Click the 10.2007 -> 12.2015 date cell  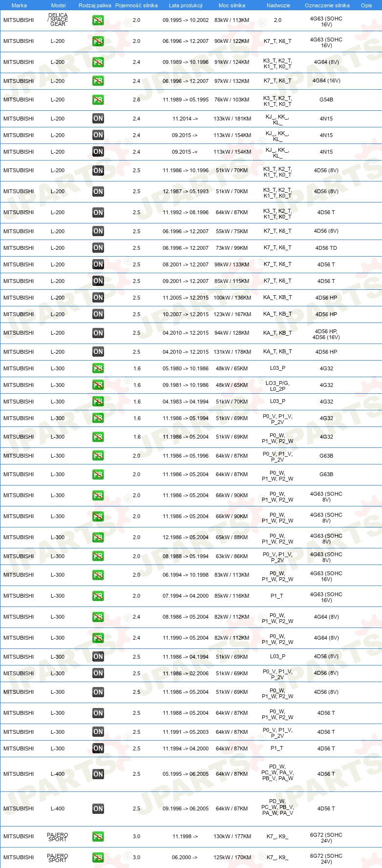tap(186, 314)
